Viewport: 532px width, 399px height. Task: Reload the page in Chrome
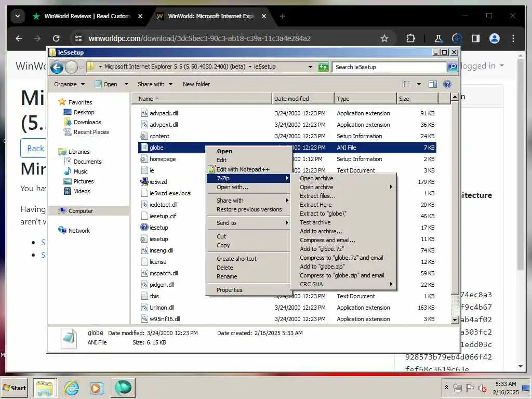coord(56,38)
